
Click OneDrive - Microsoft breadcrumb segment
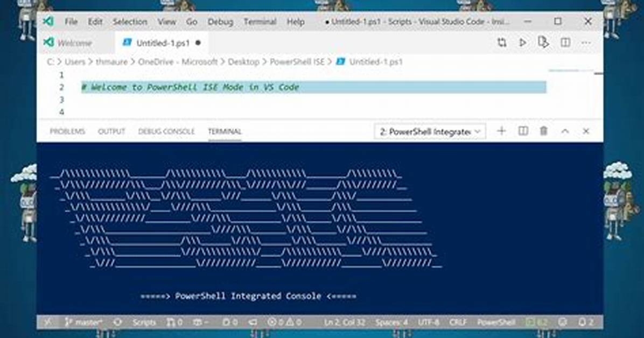click(x=178, y=61)
